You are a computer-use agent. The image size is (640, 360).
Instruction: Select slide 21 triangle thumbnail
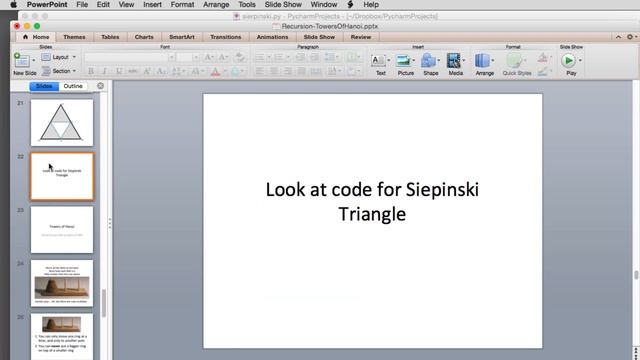62,122
